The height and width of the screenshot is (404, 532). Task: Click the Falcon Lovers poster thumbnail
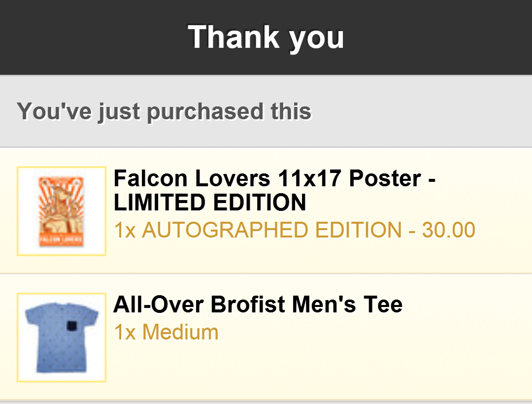point(62,211)
